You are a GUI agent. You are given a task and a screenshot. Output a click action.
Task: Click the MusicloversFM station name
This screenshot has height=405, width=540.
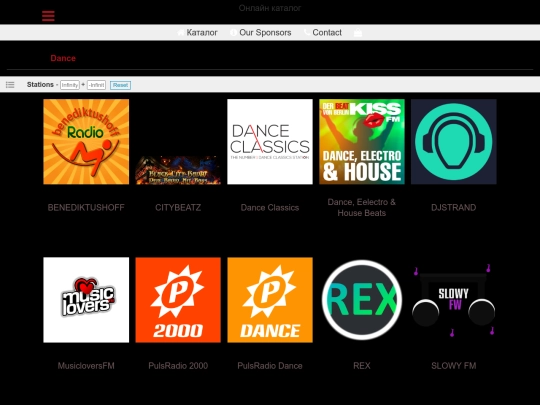(x=86, y=366)
